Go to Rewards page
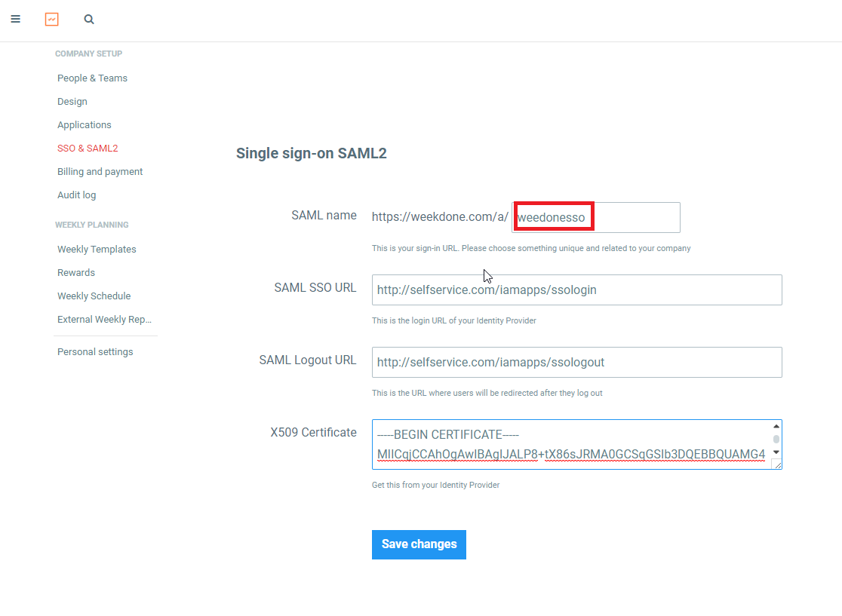842x616 pixels. (76, 273)
